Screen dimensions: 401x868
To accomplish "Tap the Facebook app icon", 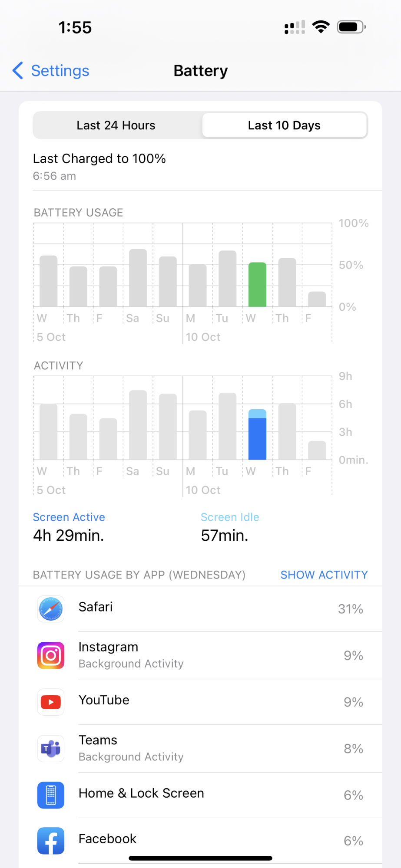I will (51, 841).
